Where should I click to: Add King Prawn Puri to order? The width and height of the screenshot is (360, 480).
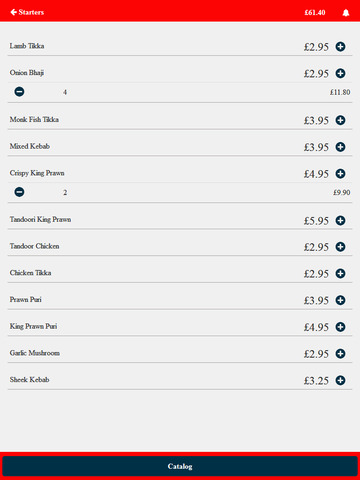[x=340, y=327]
